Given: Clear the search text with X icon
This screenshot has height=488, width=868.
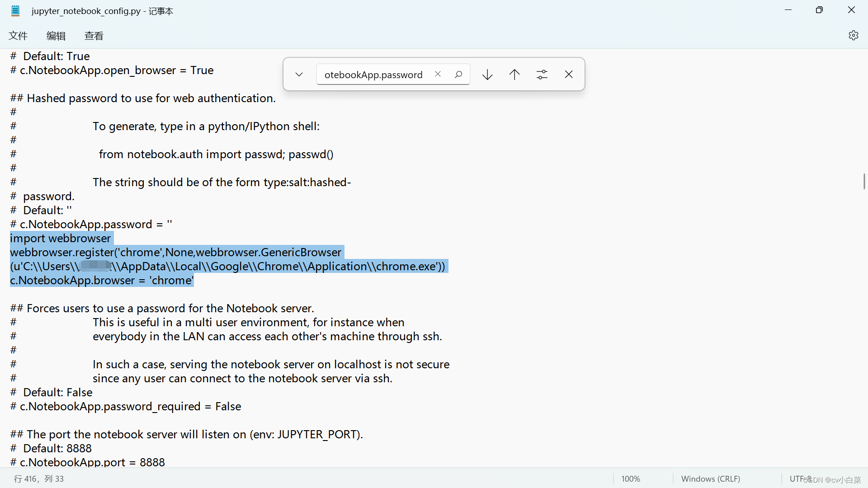Looking at the screenshot, I should (x=438, y=74).
